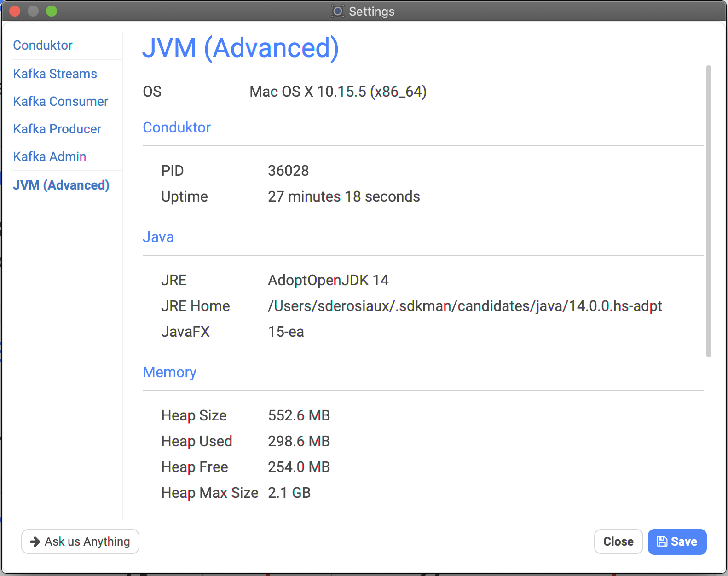
Task: Click the Heap Max Size label
Action: [x=210, y=493]
